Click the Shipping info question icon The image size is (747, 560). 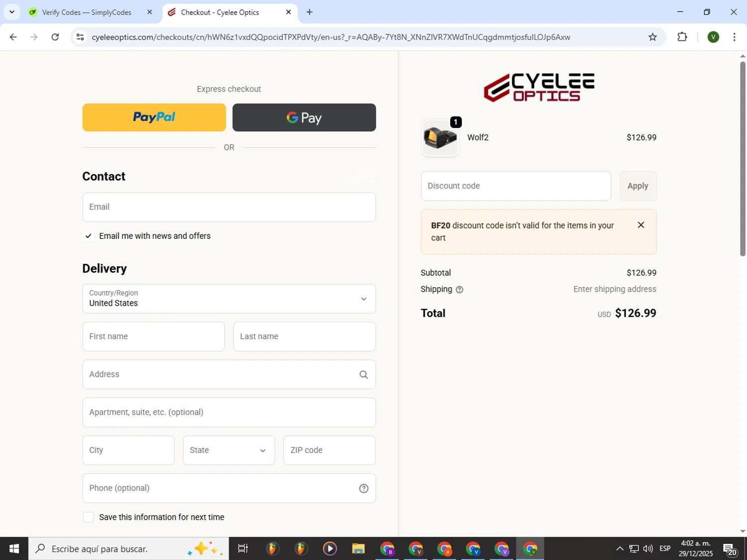(x=460, y=290)
